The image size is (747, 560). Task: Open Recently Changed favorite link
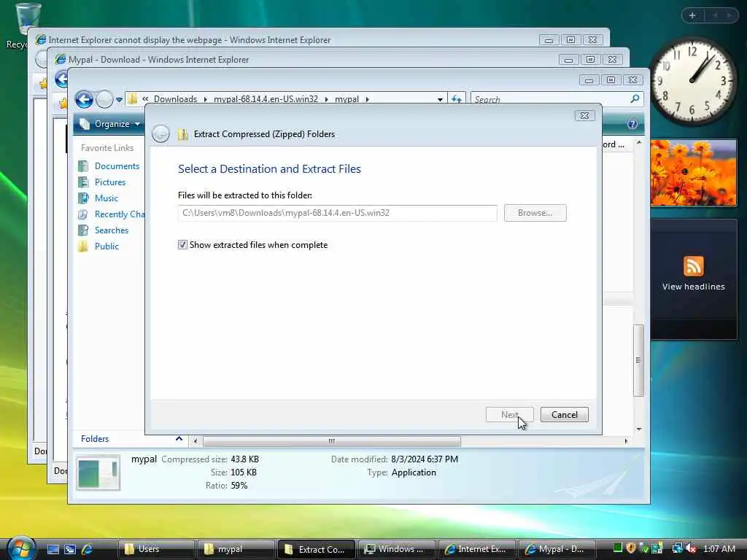tap(119, 214)
